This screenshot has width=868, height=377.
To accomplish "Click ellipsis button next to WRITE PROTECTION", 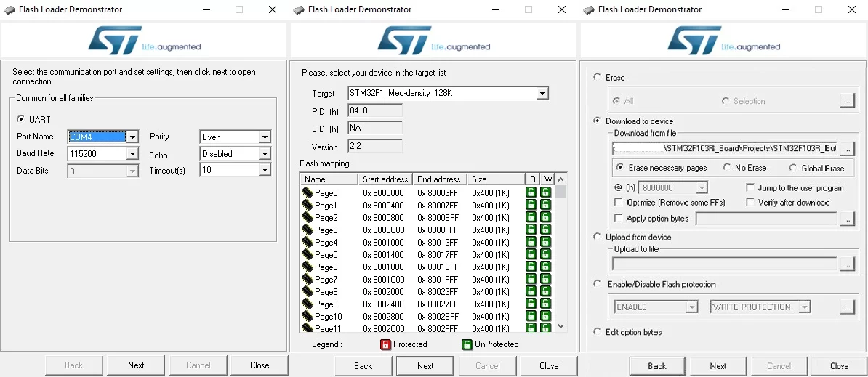I will [x=847, y=307].
